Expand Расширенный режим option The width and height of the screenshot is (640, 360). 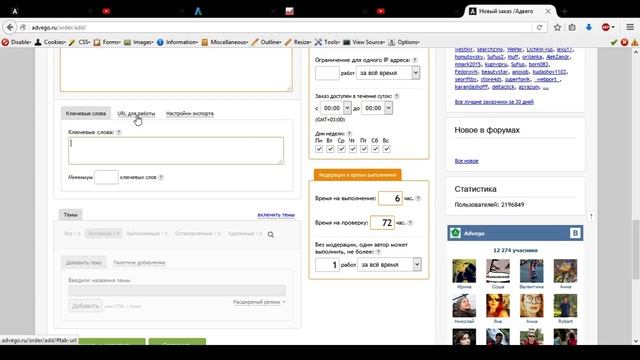tap(259, 302)
